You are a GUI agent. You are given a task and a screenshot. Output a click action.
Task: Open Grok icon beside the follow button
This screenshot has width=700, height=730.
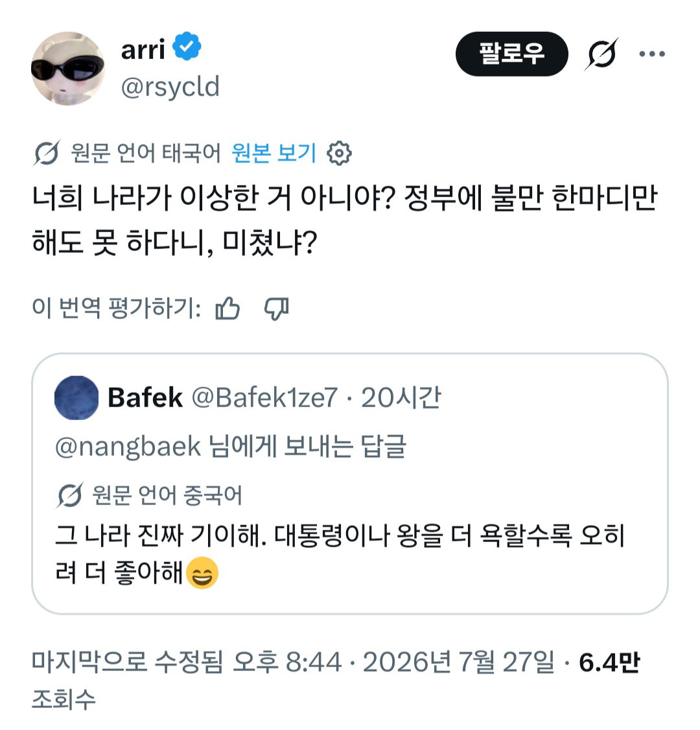[601, 54]
